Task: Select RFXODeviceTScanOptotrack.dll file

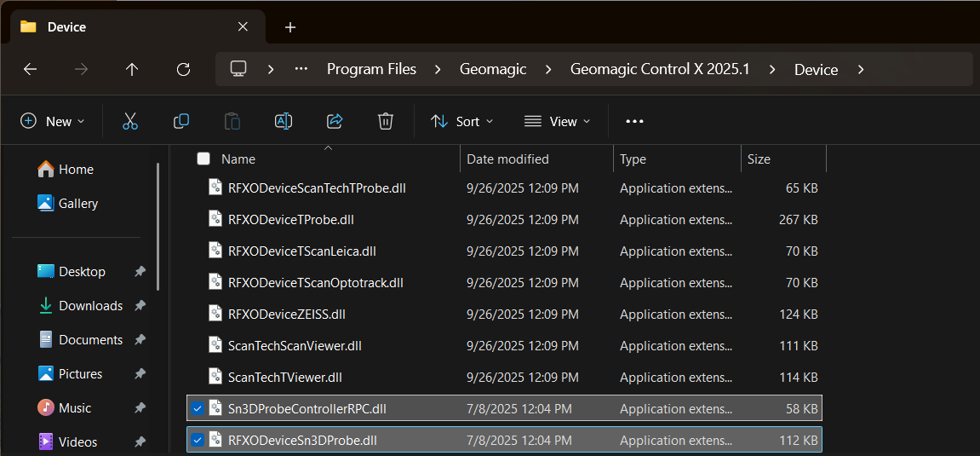Action: 504,283
